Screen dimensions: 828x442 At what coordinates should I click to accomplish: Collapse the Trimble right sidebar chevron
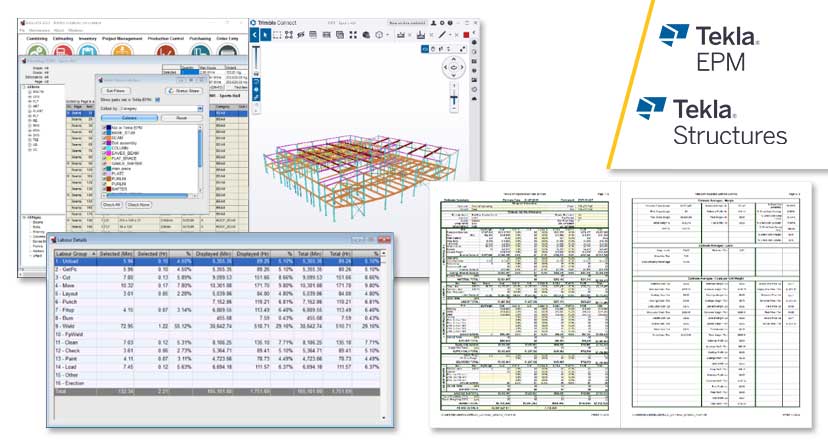pos(474,32)
